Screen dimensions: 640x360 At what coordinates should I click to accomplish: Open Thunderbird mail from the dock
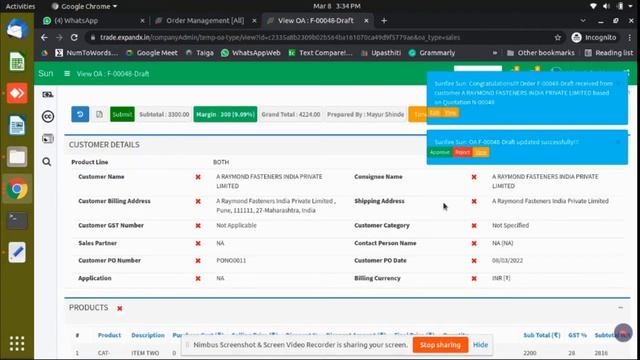pos(17,29)
